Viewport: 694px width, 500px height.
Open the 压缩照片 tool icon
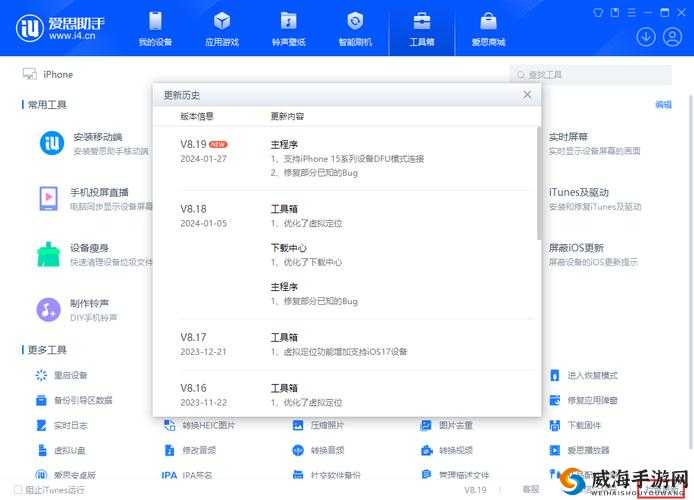(298, 425)
